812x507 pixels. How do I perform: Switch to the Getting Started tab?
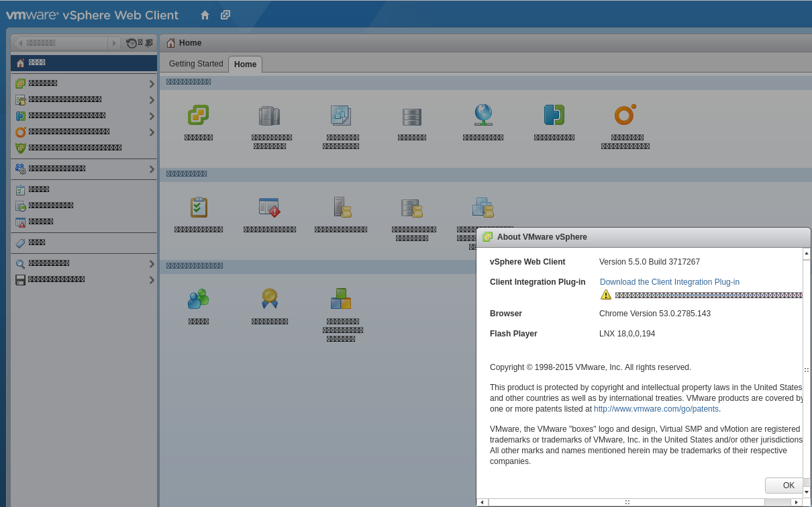tap(195, 64)
